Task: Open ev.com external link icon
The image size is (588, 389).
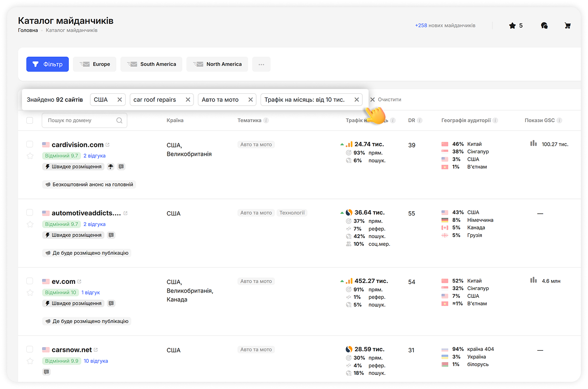Action: pyautogui.click(x=79, y=281)
